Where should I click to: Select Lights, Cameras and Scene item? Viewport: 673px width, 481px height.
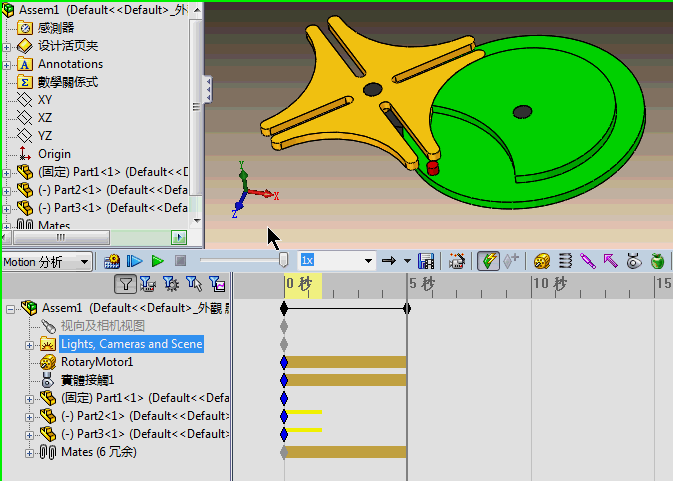131,344
